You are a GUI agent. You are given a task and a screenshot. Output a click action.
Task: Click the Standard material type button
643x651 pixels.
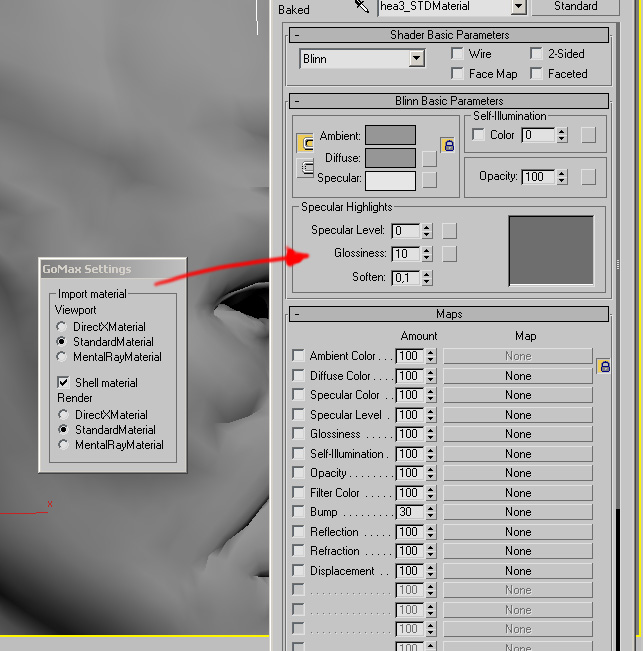tap(575, 6)
